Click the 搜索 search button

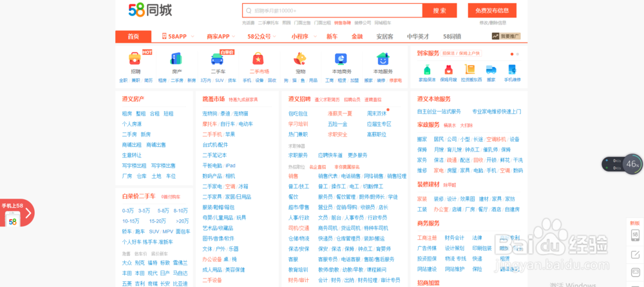coord(439,11)
